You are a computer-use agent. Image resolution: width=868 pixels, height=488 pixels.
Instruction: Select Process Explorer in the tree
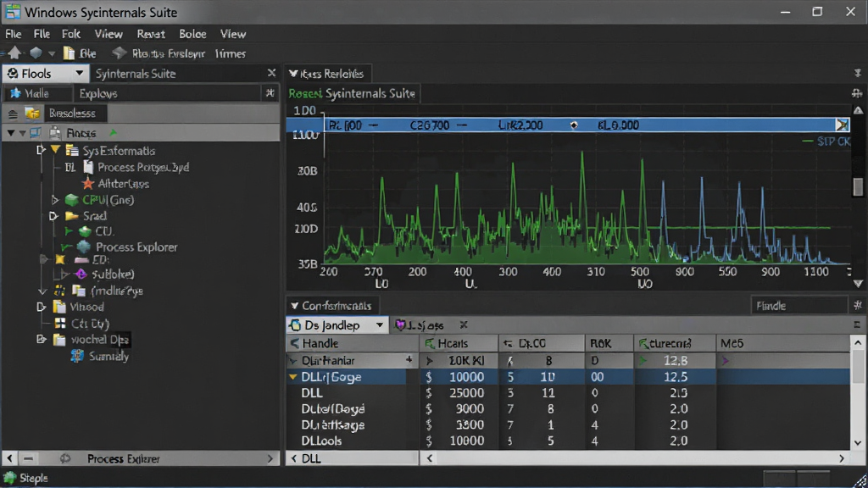(136, 247)
